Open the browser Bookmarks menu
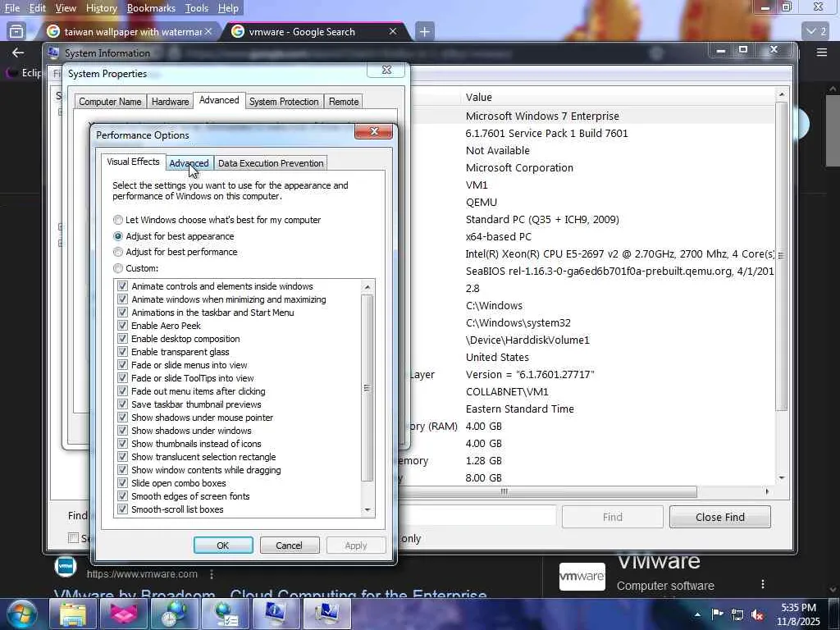Image resolution: width=840 pixels, height=630 pixels. click(151, 8)
